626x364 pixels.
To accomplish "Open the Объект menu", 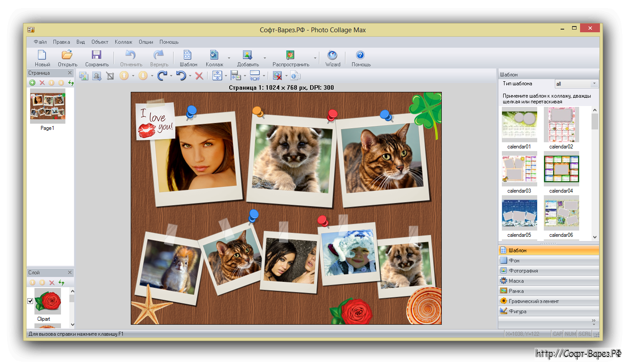I will 100,42.
